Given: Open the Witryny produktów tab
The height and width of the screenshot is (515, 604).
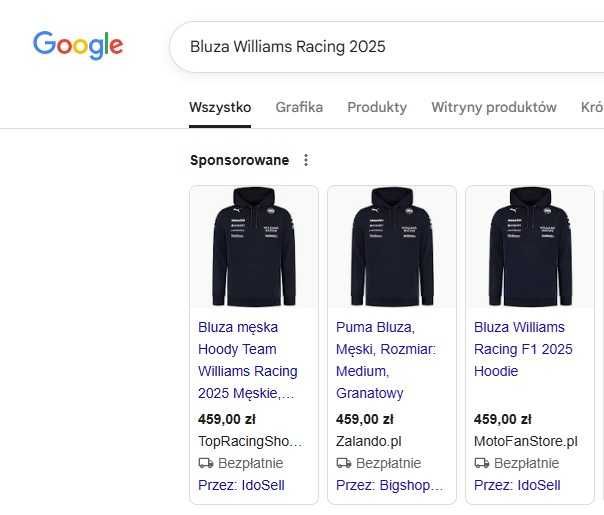Looking at the screenshot, I should [x=494, y=107].
